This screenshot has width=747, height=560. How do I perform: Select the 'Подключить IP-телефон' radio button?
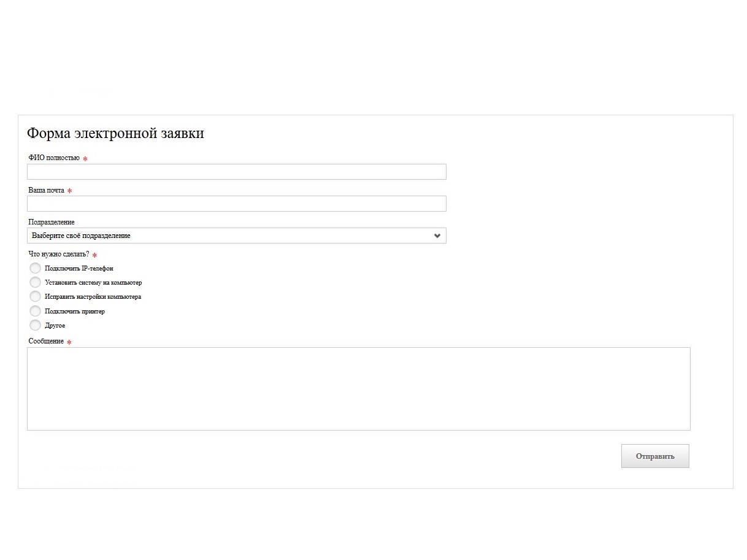tap(35, 268)
